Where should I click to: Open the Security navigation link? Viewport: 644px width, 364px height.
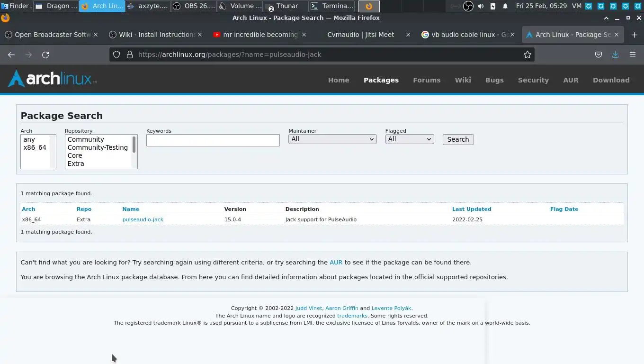pyautogui.click(x=533, y=80)
